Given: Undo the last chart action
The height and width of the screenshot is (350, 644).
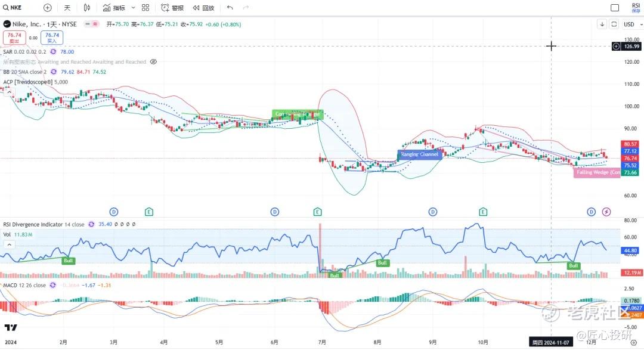Looking at the screenshot, I should click(x=230, y=7).
